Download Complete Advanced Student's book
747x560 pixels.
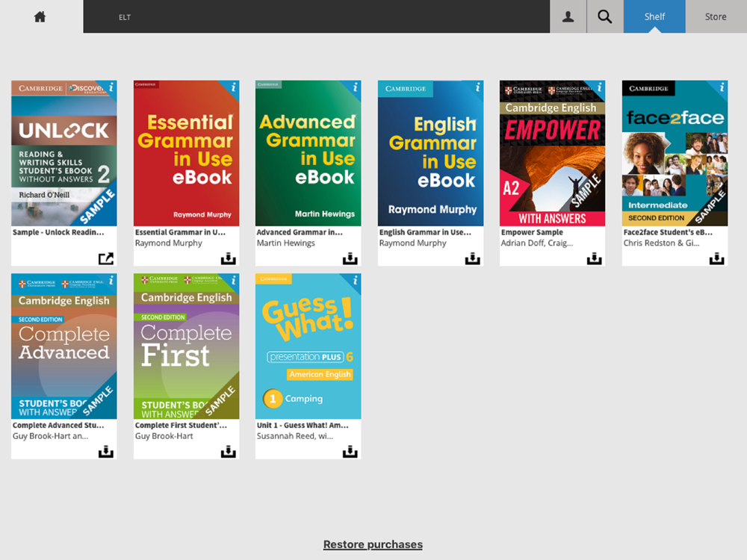(106, 452)
